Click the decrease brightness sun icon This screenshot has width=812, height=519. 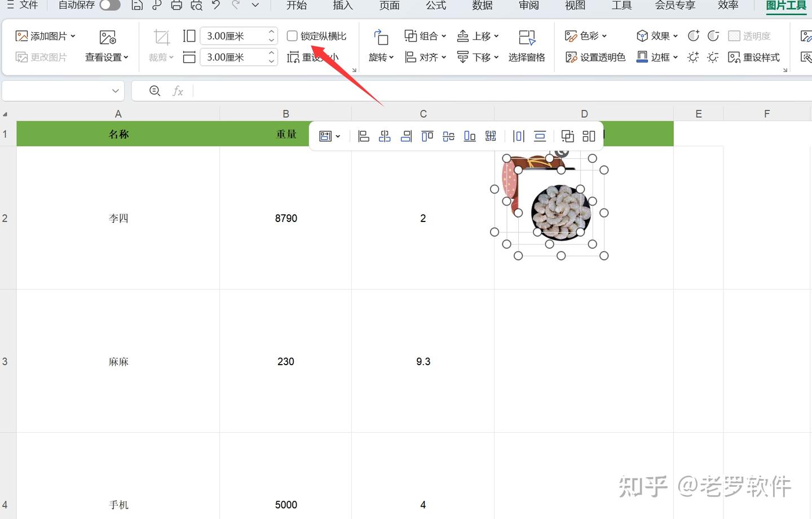click(x=713, y=57)
